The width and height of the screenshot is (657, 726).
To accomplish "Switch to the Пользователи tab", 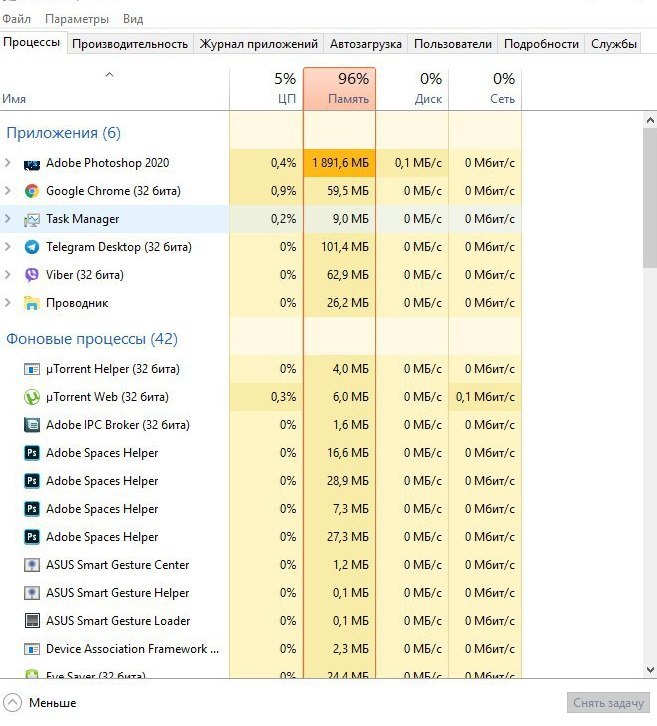I will coord(453,44).
